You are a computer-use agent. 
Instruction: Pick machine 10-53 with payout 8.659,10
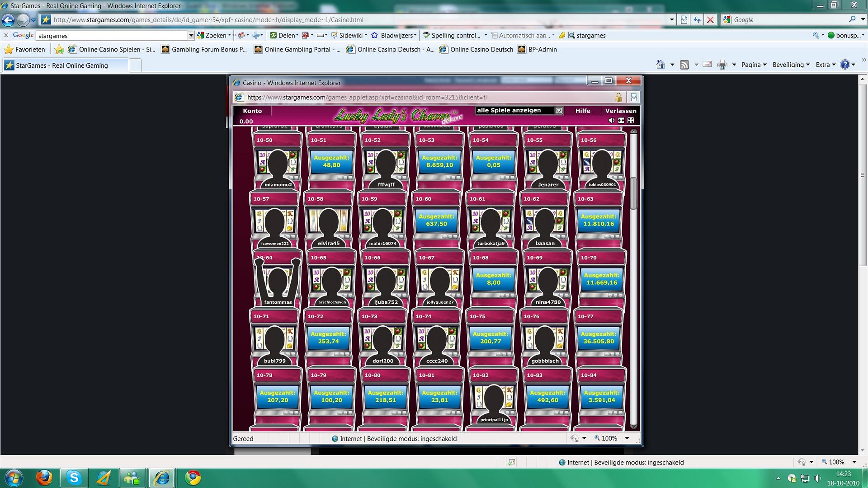coord(439,162)
